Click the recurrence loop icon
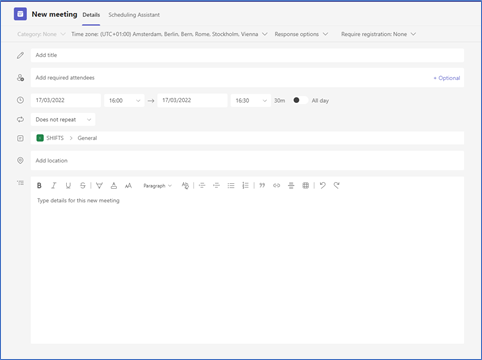The height and width of the screenshot is (360, 482). (20, 119)
